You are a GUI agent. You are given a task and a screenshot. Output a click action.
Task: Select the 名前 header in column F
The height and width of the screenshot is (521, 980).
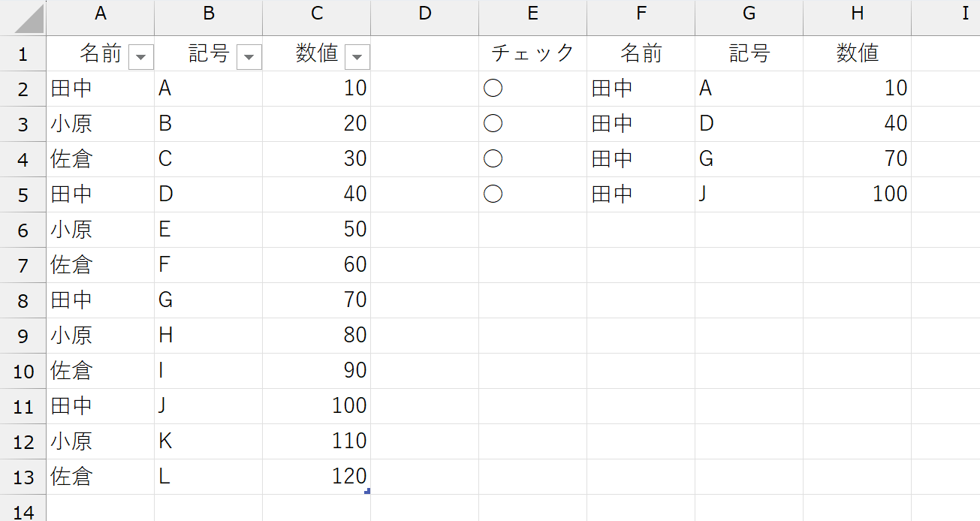[x=641, y=53]
